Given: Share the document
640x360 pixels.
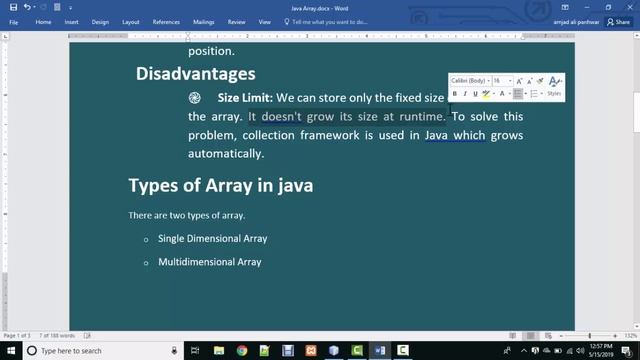Looking at the screenshot, I should pos(618,22).
